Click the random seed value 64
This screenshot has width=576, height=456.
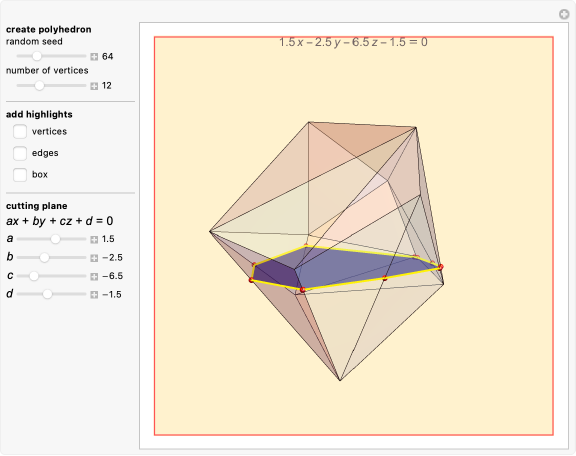click(x=107, y=57)
